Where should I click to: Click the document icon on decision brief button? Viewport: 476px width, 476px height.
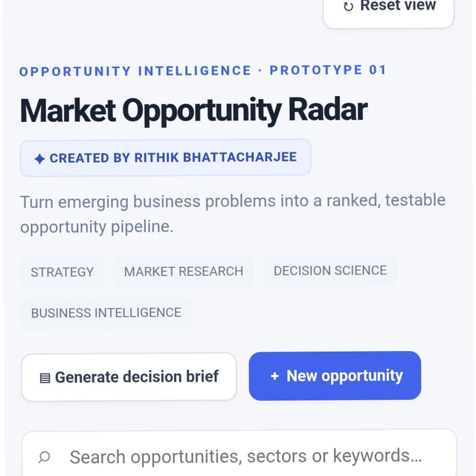(x=45, y=379)
